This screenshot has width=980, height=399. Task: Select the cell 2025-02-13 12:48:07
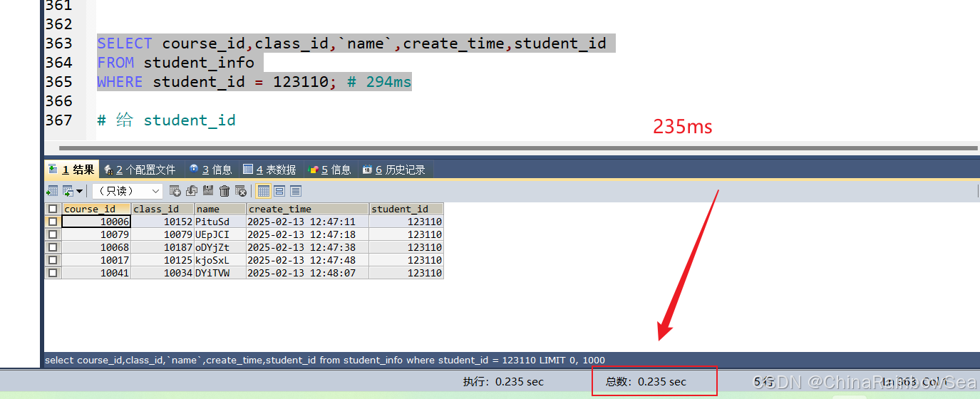(x=308, y=273)
